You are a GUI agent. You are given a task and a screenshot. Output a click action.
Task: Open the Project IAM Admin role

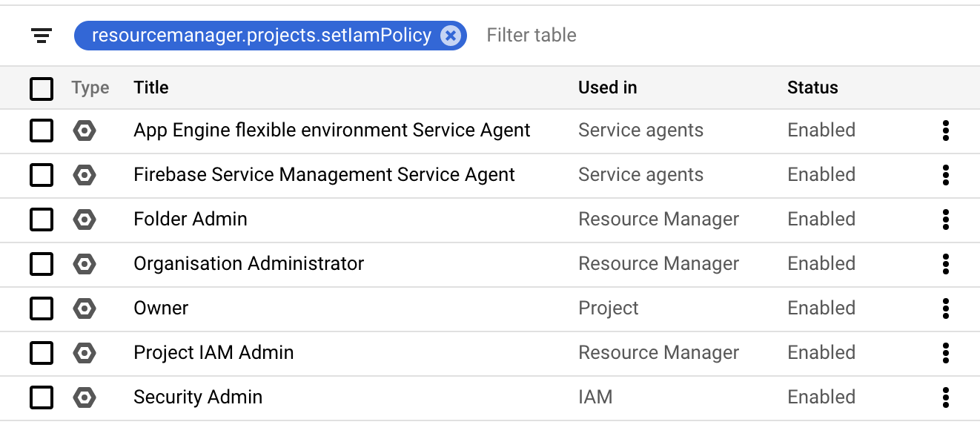pyautogui.click(x=213, y=353)
